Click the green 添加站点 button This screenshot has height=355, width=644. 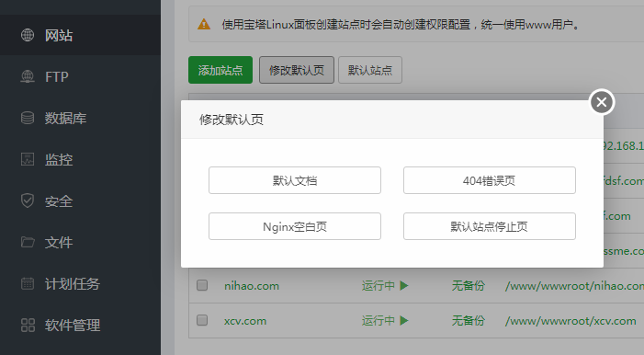(x=220, y=70)
